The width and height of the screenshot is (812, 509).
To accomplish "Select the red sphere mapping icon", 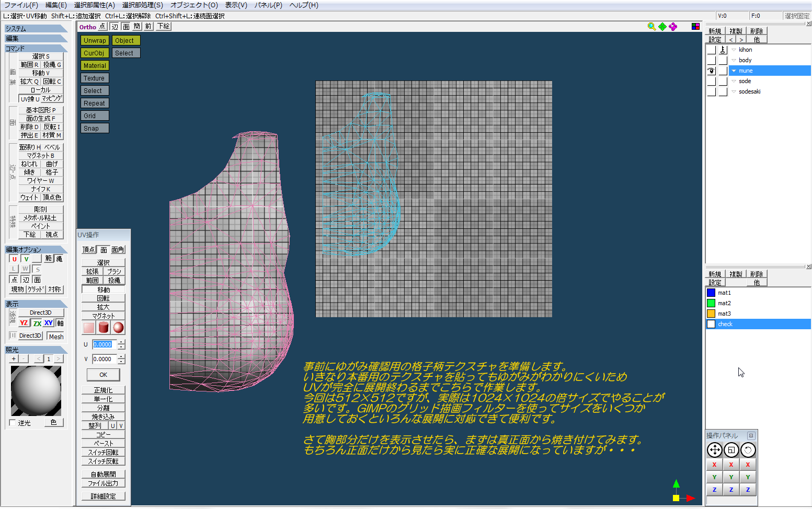I will point(119,328).
